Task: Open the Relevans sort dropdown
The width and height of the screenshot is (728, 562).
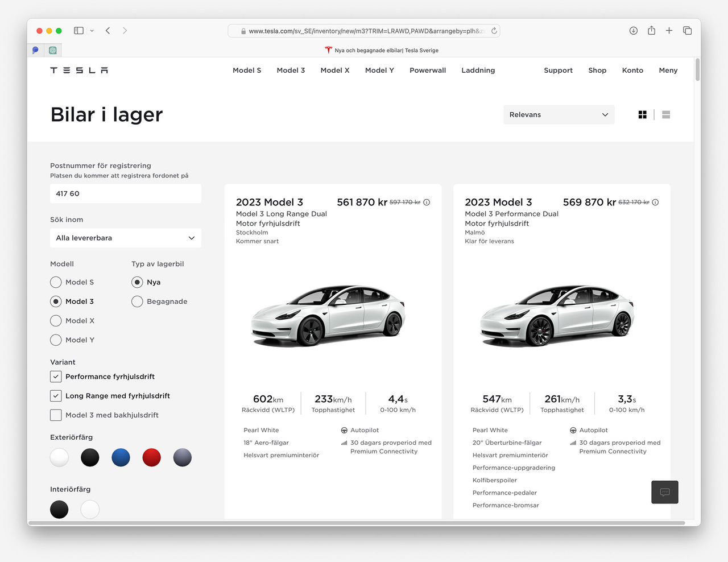Action: (559, 114)
